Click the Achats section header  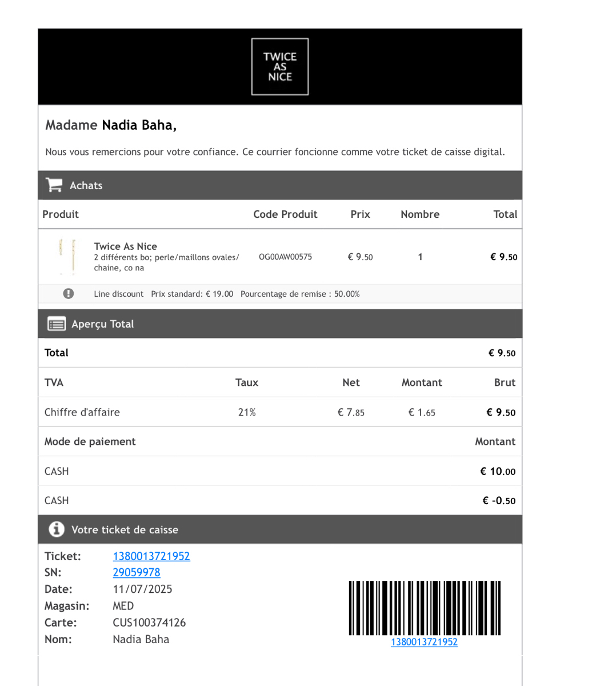coord(86,185)
